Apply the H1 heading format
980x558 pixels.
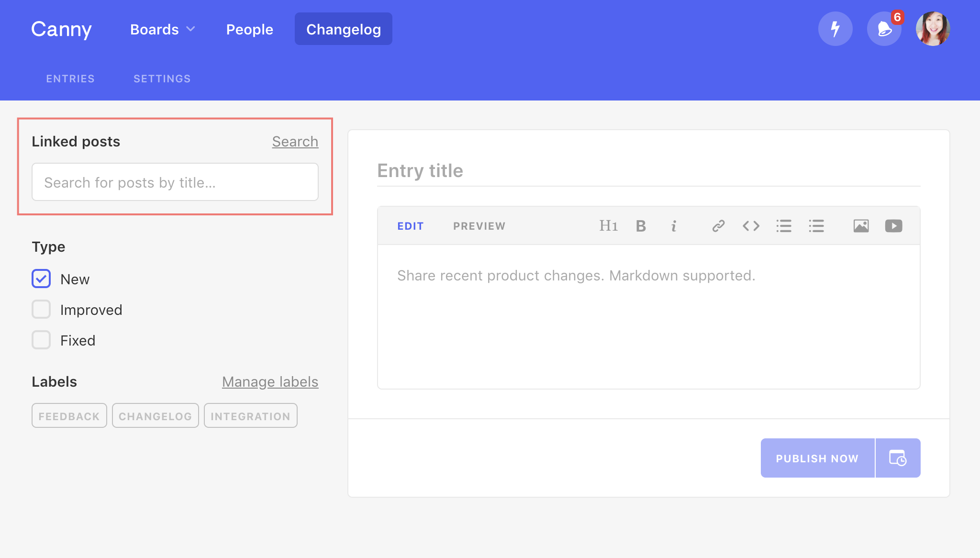click(609, 226)
